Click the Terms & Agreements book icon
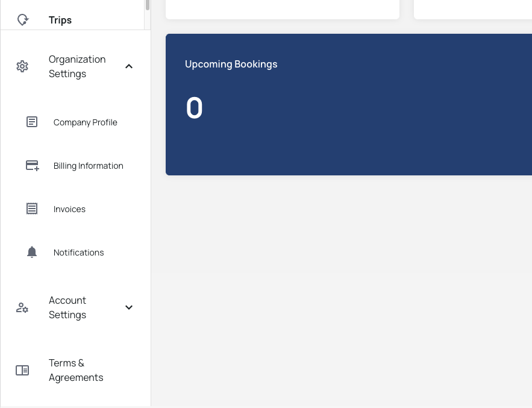This screenshot has height=408, width=532. (x=22, y=370)
